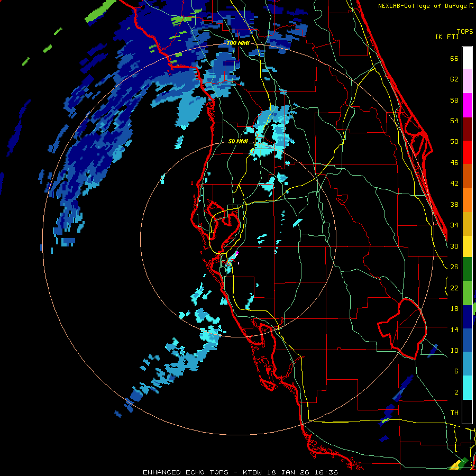Select the medium blue 18 kft swatch
The image size is (476, 476).
pos(467,341)
